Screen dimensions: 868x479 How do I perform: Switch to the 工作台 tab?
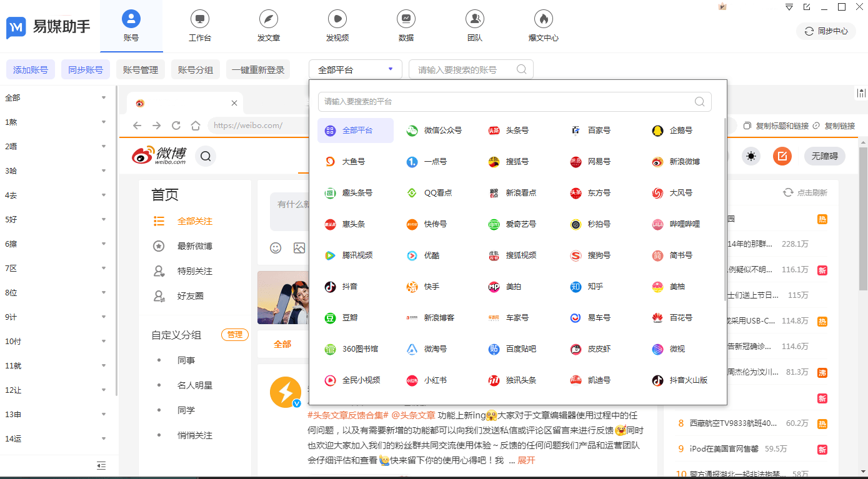pyautogui.click(x=200, y=25)
